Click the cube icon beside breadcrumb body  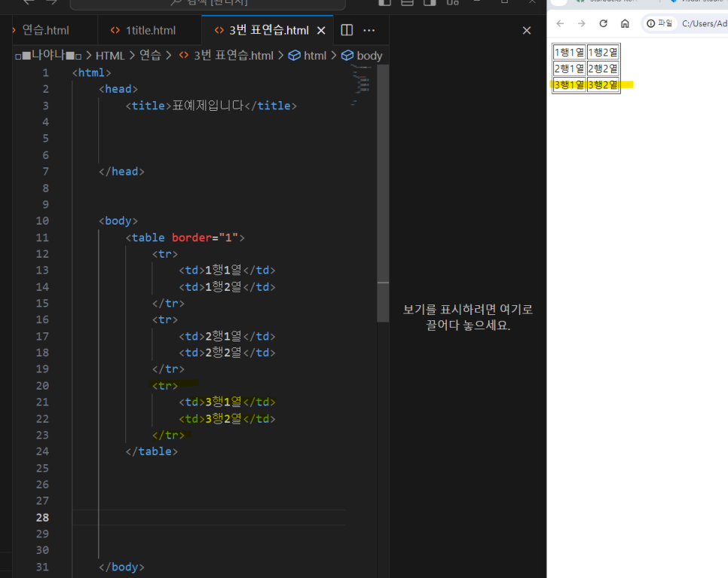point(347,56)
